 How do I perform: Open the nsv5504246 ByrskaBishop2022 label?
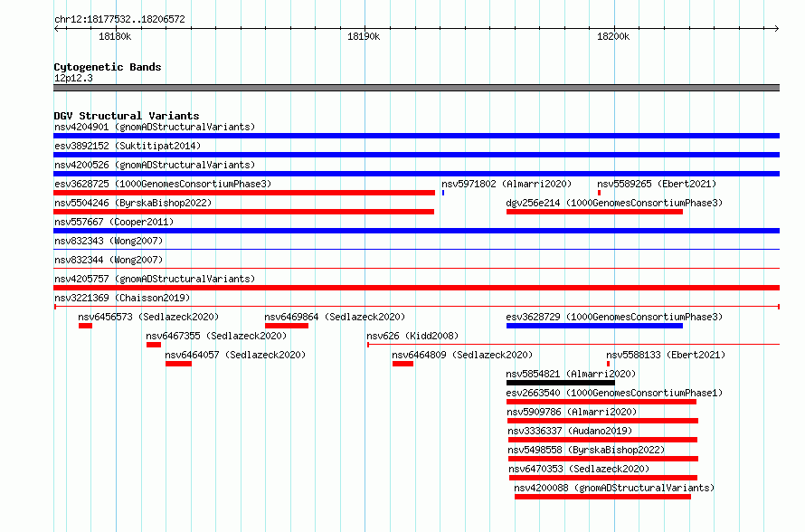133,203
